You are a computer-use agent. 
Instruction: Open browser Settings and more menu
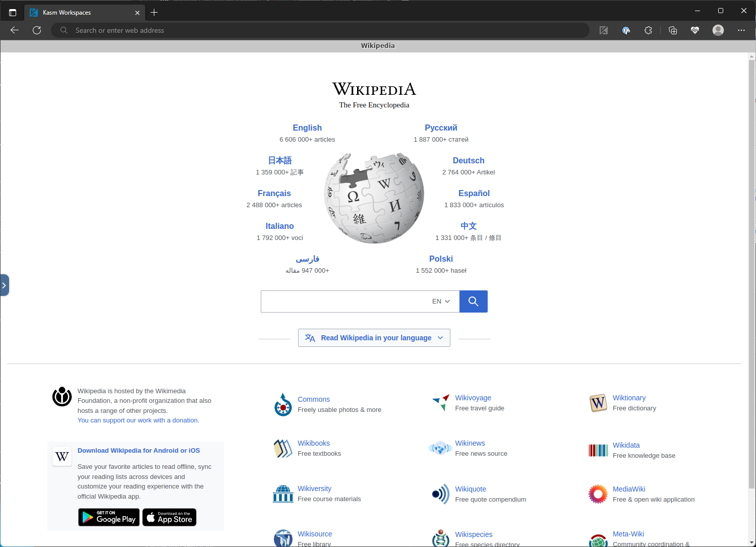tap(741, 30)
